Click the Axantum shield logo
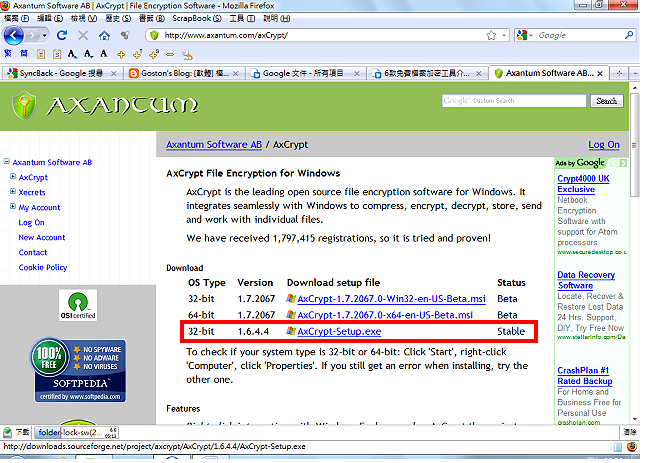Image resolution: width=645 pixels, height=463 pixels. [24, 105]
